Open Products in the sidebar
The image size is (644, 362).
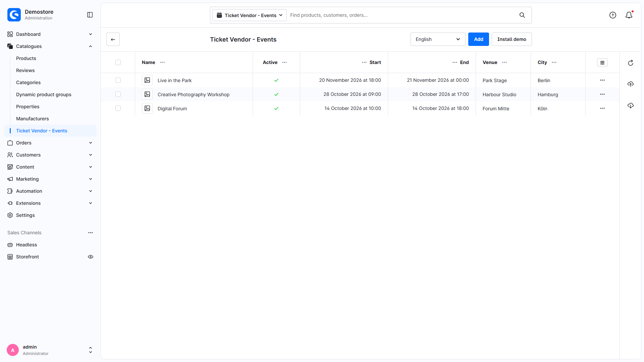tap(26, 58)
